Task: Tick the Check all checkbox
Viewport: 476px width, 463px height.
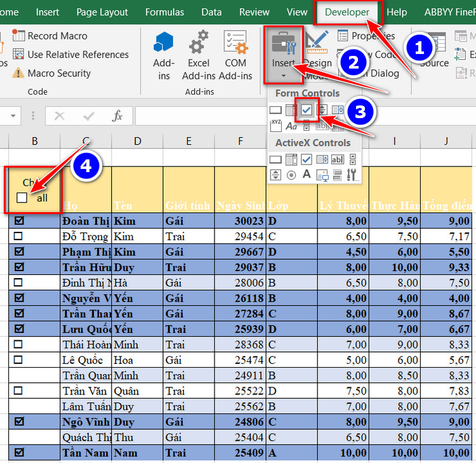Action: 22,198
